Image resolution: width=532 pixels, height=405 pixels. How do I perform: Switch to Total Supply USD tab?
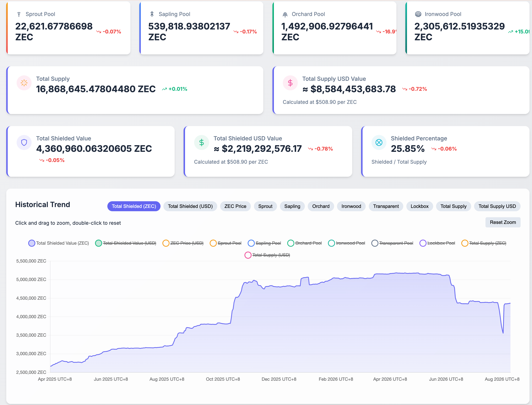(x=497, y=206)
